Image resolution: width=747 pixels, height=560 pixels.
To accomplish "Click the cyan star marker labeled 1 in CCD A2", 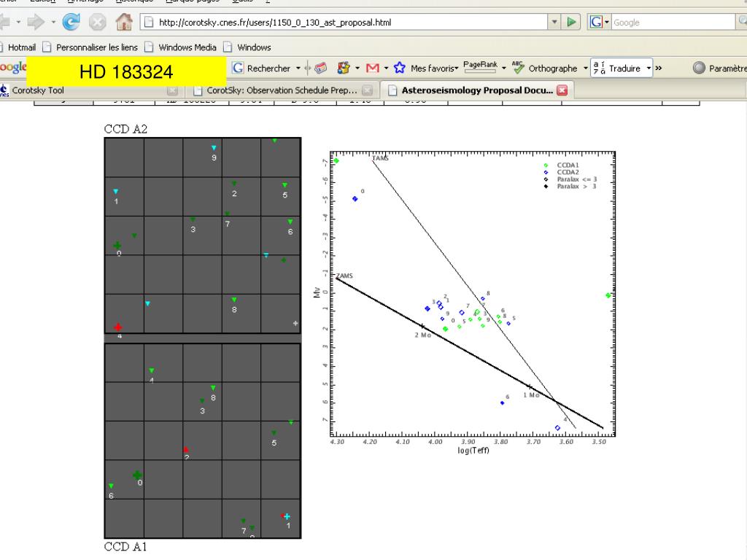I will click(x=116, y=192).
